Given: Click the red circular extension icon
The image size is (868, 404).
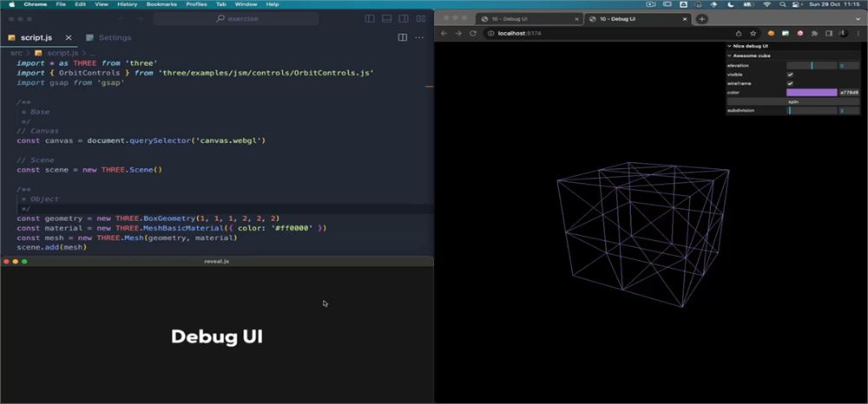Looking at the screenshot, I should [x=799, y=33].
